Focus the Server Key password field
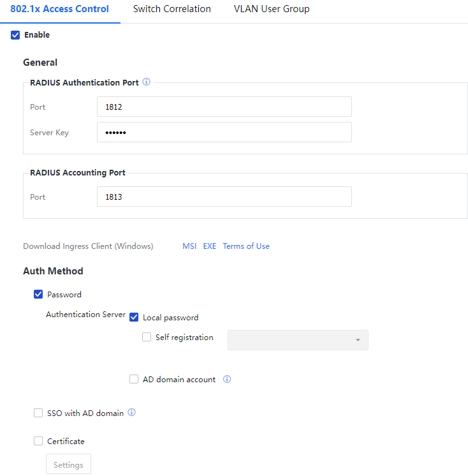The width and height of the screenshot is (468, 476). pyautogui.click(x=224, y=132)
